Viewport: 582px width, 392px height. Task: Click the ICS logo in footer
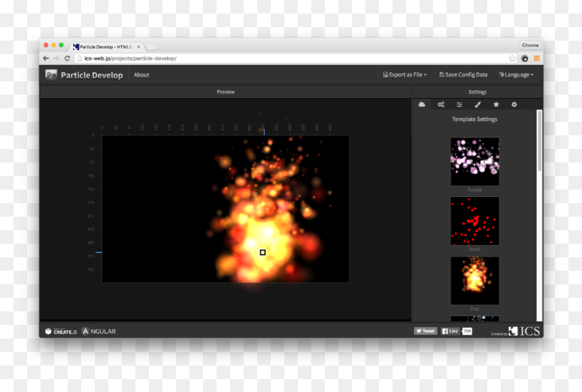(x=524, y=331)
